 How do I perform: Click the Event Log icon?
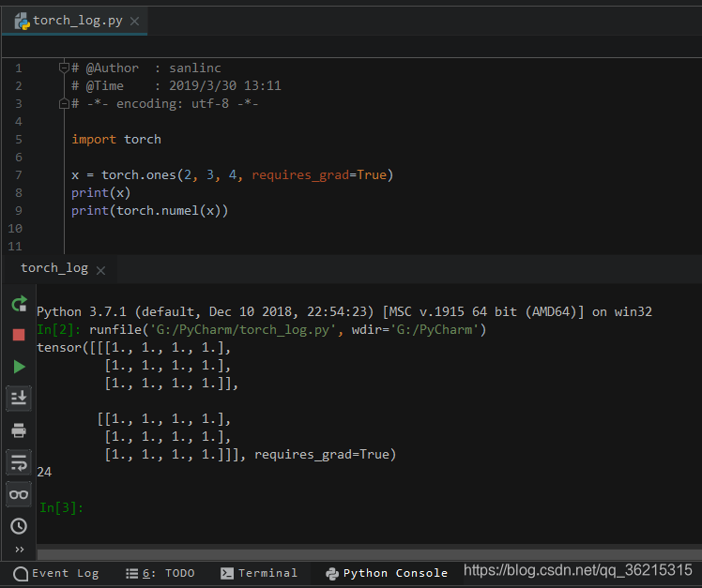[21, 574]
